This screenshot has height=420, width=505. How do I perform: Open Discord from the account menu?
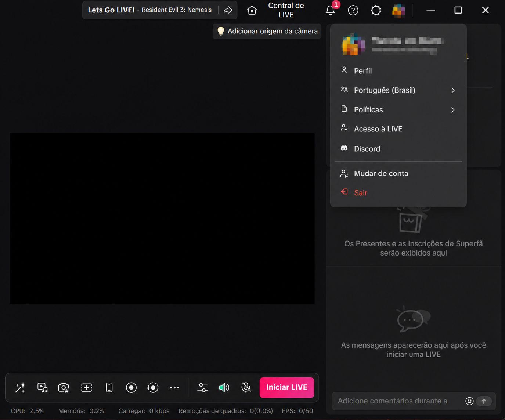[398, 149]
